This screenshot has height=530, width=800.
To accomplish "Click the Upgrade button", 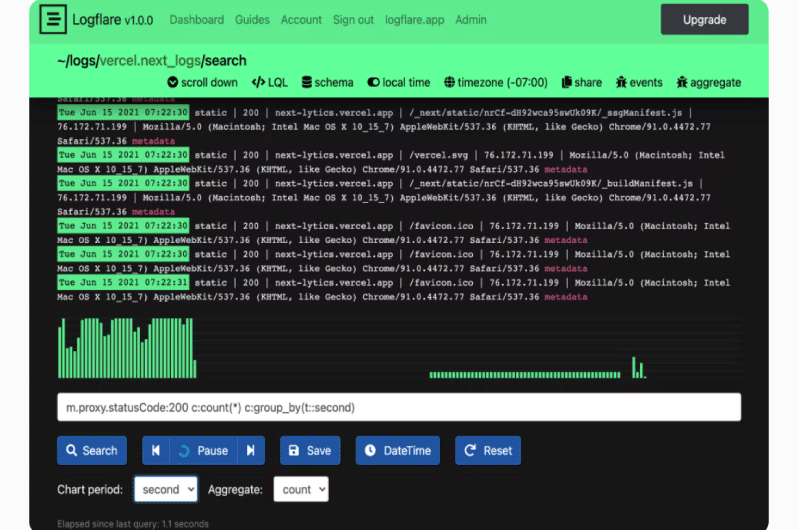I will pos(705,19).
